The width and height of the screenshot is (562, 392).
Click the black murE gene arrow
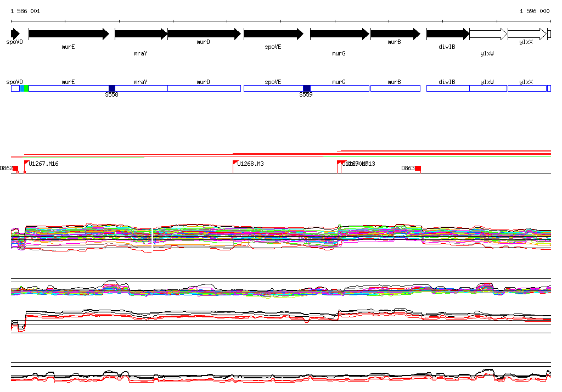point(69,34)
